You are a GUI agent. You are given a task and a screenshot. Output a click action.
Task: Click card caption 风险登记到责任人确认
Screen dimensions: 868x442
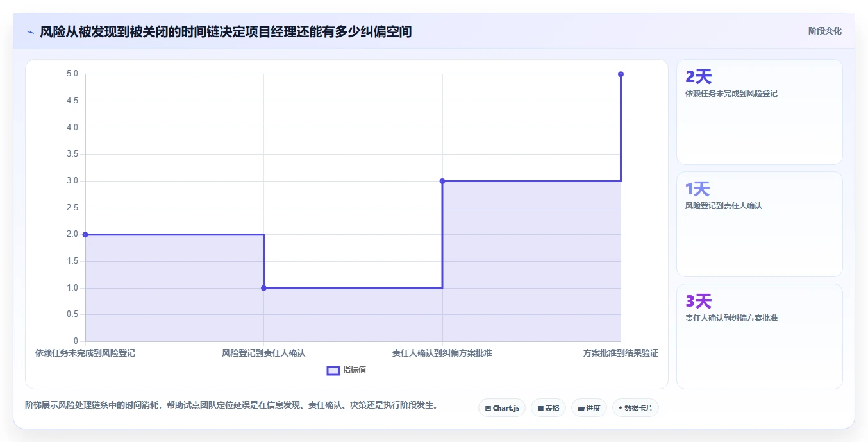724,206
